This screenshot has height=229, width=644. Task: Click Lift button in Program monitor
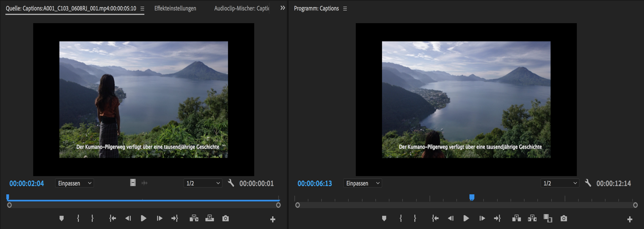click(517, 219)
